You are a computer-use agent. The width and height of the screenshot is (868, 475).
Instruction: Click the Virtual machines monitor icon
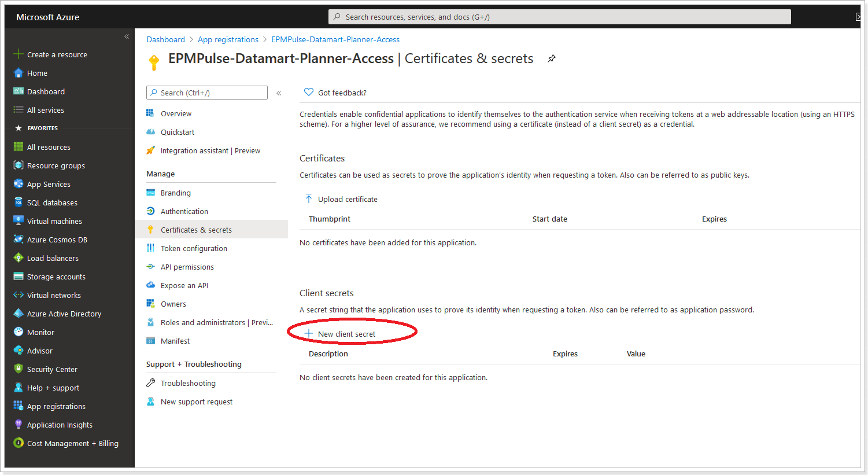[18, 221]
